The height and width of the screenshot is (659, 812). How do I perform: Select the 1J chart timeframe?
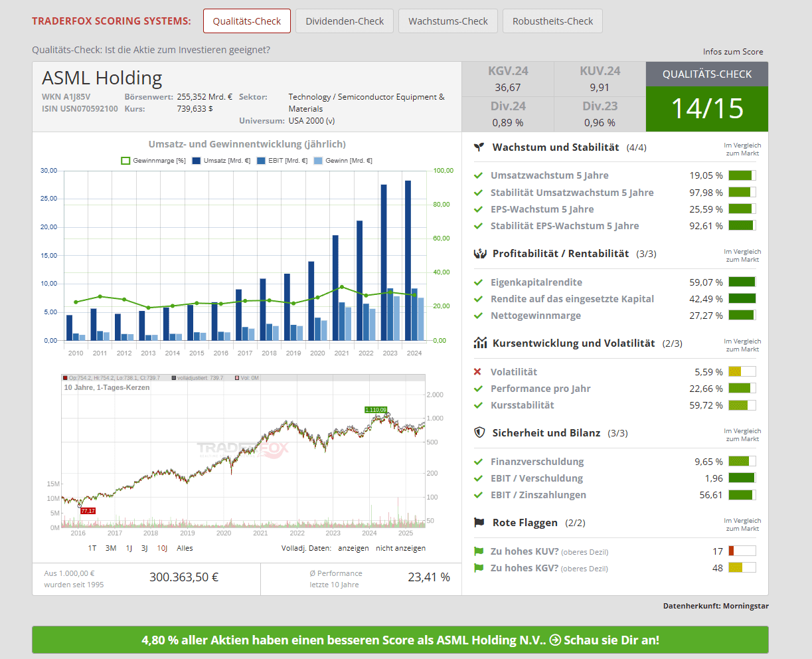pos(129,549)
